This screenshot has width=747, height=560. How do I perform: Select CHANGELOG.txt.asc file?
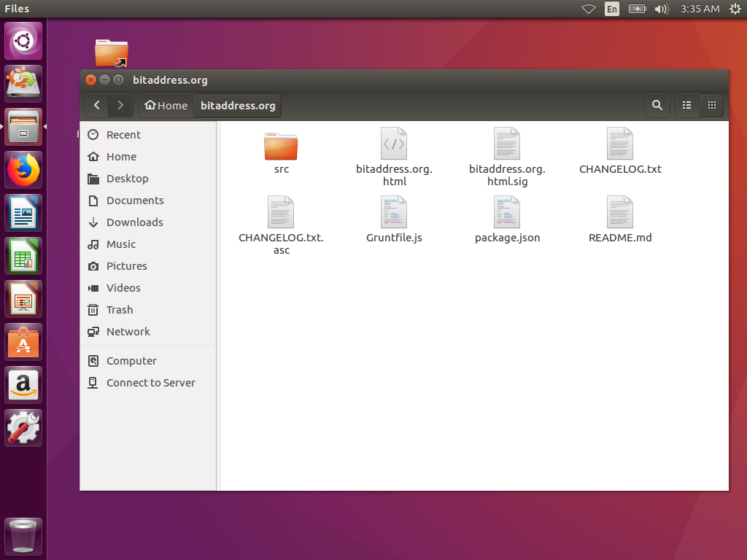pos(281,213)
